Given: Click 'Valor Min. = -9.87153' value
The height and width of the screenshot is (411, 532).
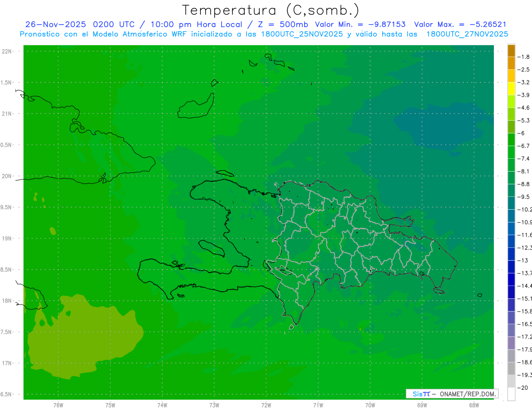Looking at the screenshot, I should (x=360, y=24).
